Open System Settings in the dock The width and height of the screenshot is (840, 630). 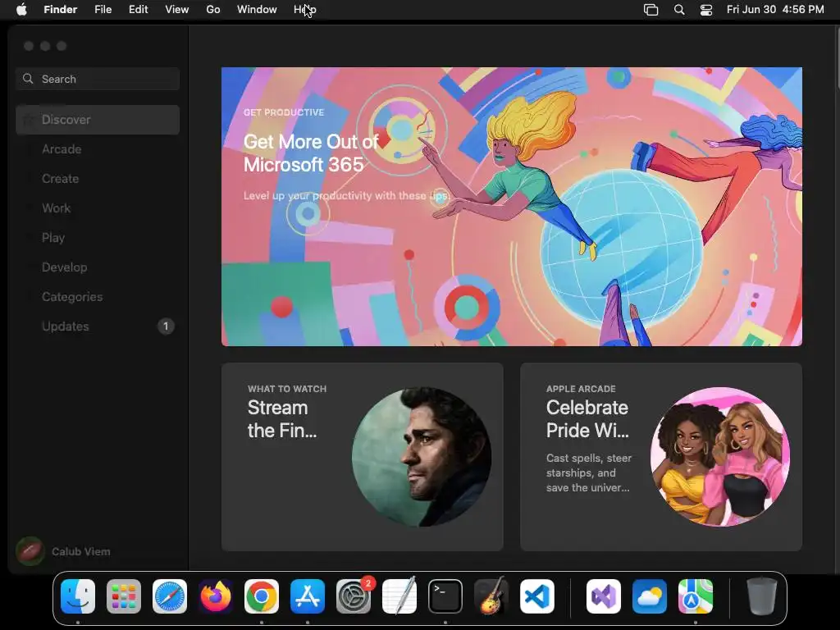click(x=354, y=596)
